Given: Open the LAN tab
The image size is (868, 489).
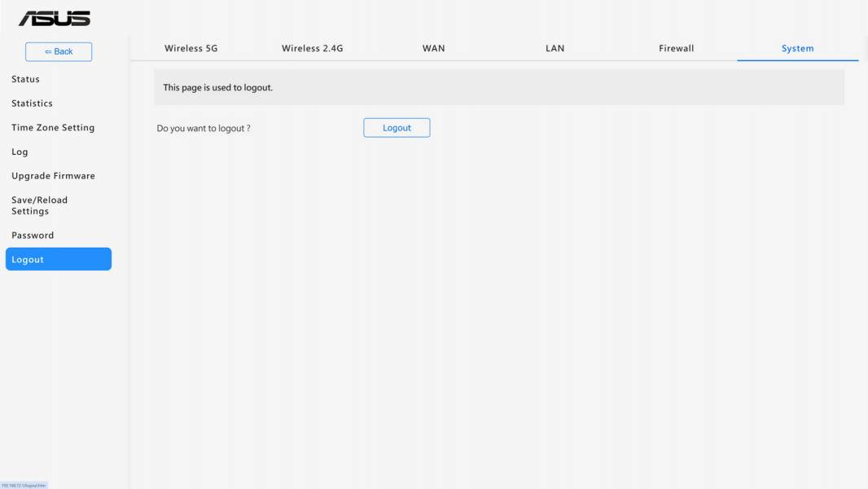Looking at the screenshot, I should pos(555,48).
